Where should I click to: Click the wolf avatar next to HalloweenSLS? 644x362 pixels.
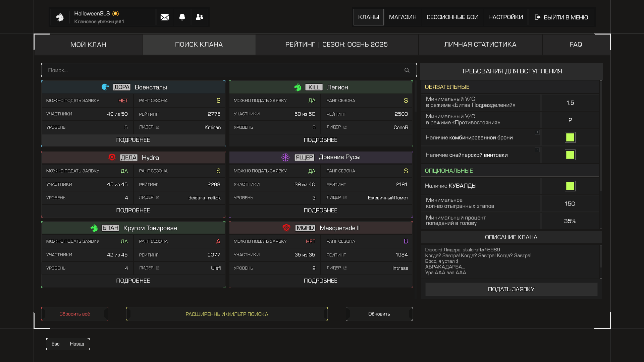click(x=60, y=17)
